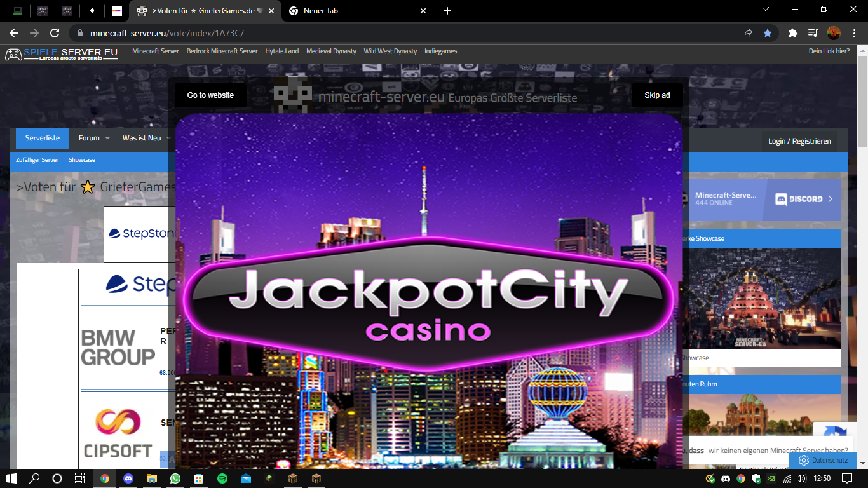
Task: Open the Mail app from the taskbar
Action: click(x=246, y=478)
